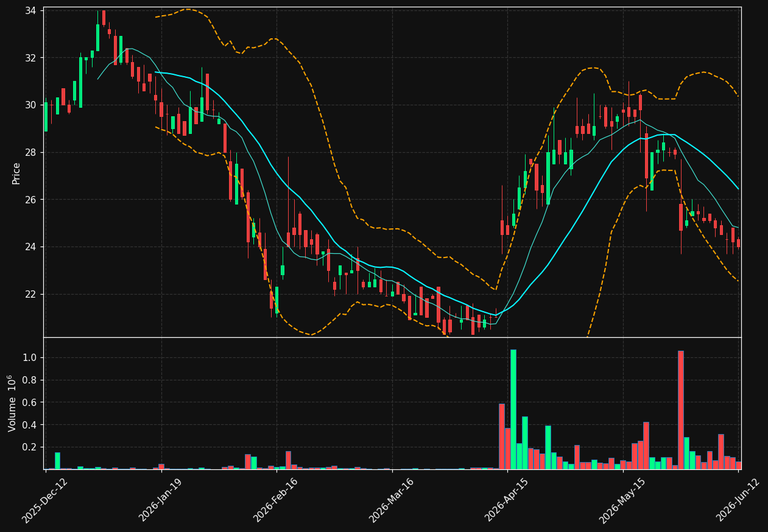Click the price tick label 26
768x532 pixels.
[x=31, y=200]
